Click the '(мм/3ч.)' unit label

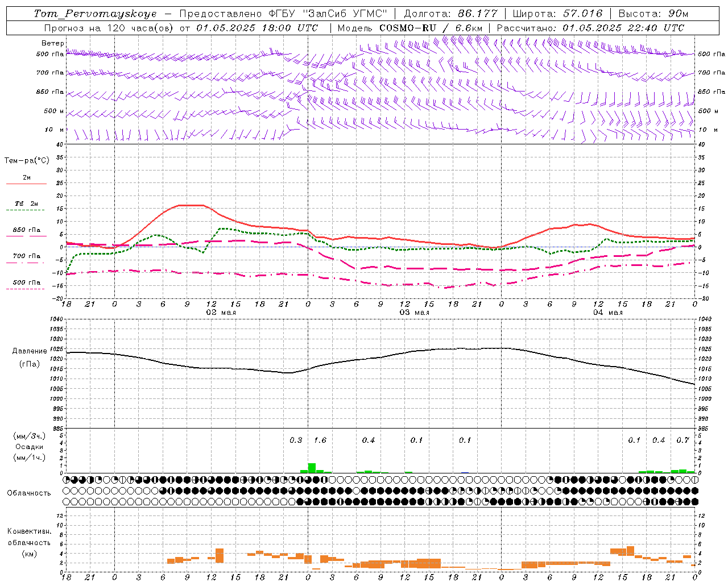point(30,436)
